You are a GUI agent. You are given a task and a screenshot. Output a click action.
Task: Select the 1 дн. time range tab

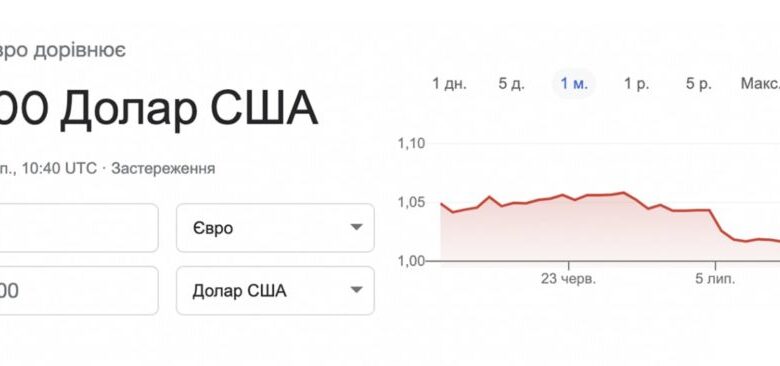(x=449, y=84)
